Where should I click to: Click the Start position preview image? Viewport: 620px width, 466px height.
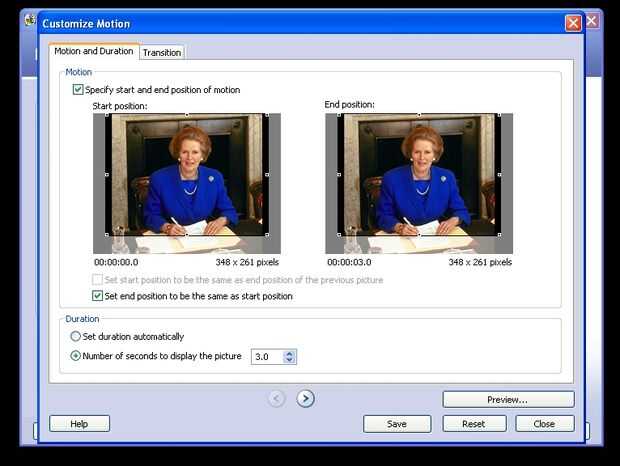pos(187,183)
